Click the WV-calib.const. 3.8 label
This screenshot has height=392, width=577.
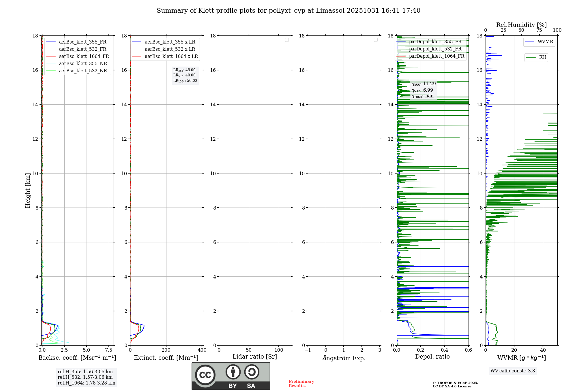[x=513, y=371]
